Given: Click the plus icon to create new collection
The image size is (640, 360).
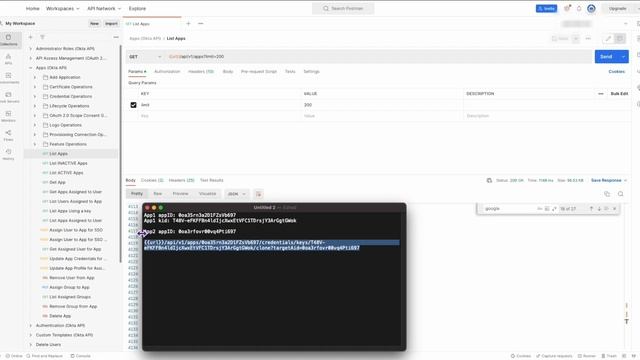Looking at the screenshot, I should [x=30, y=37].
